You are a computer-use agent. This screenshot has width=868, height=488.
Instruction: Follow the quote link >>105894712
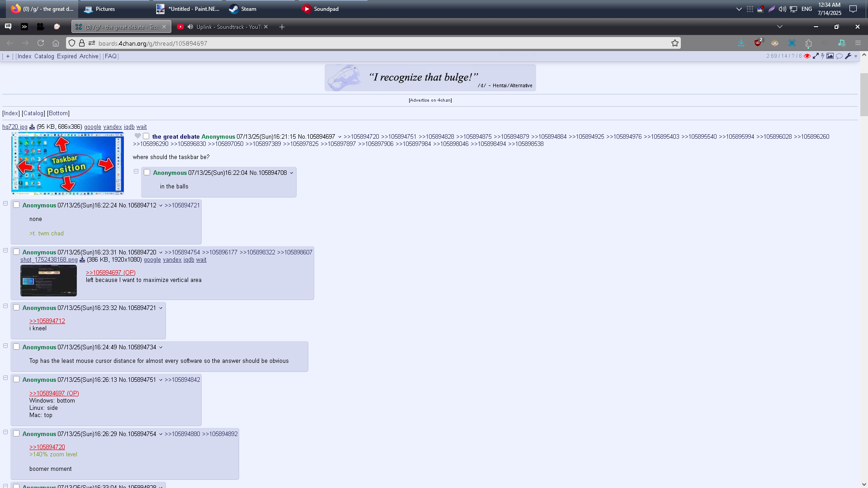47,321
